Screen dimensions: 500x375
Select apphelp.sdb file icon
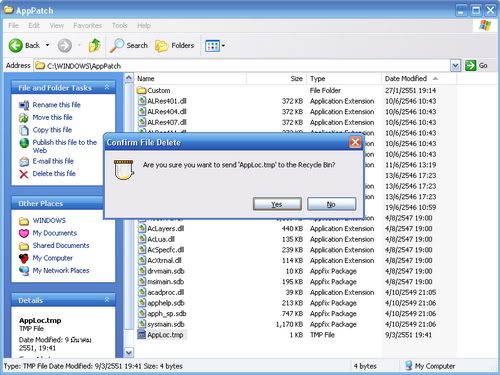(x=142, y=303)
